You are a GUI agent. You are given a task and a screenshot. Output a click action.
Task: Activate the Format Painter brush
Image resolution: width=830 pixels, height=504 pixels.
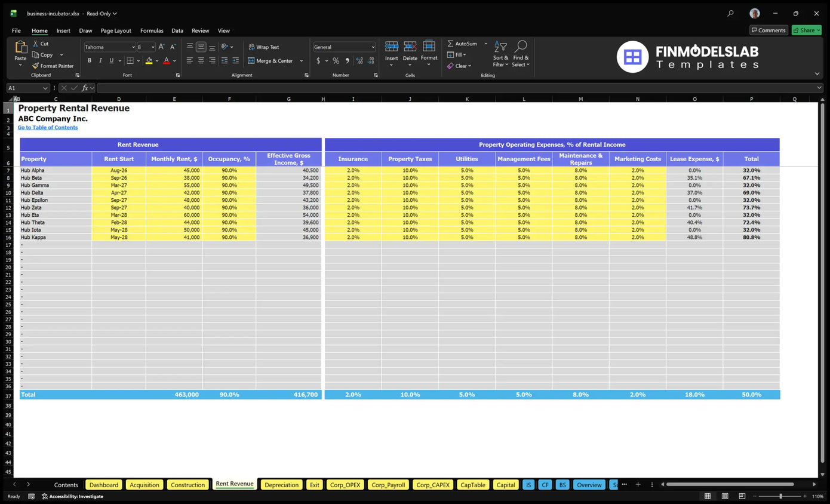36,66
